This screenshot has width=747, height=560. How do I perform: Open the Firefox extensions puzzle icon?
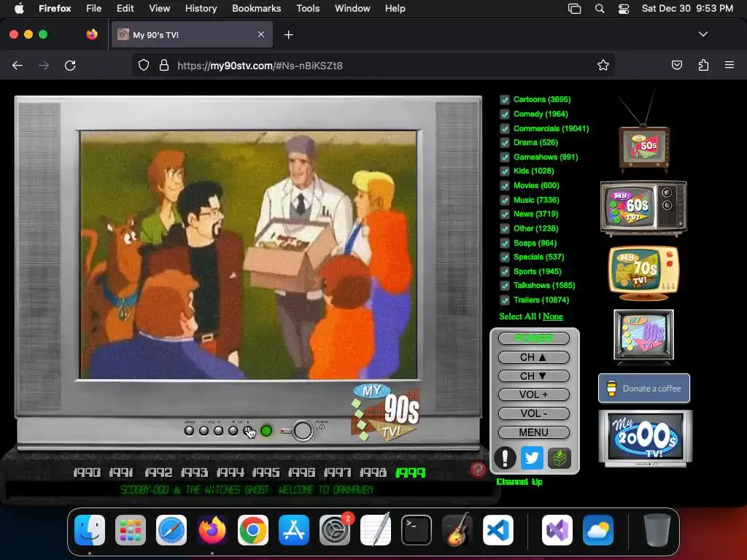703,65
